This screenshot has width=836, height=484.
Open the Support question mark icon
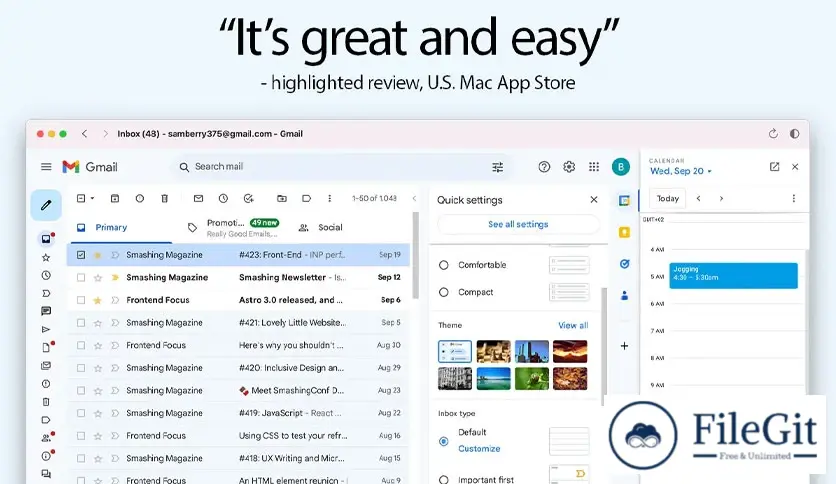[544, 167]
